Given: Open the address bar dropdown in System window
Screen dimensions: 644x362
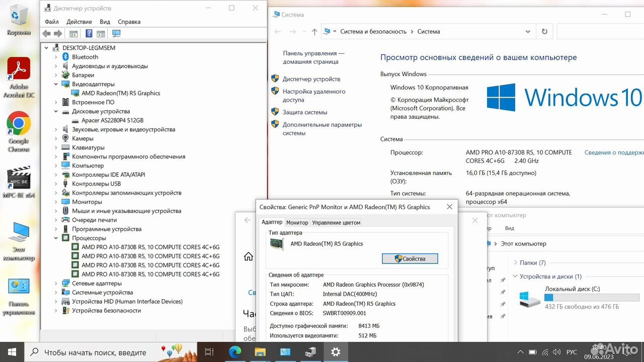Looking at the screenshot, I should pyautogui.click(x=528, y=31).
